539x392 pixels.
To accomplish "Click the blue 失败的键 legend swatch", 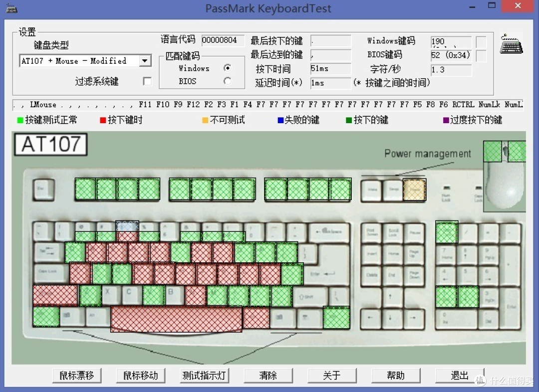I will [x=280, y=120].
